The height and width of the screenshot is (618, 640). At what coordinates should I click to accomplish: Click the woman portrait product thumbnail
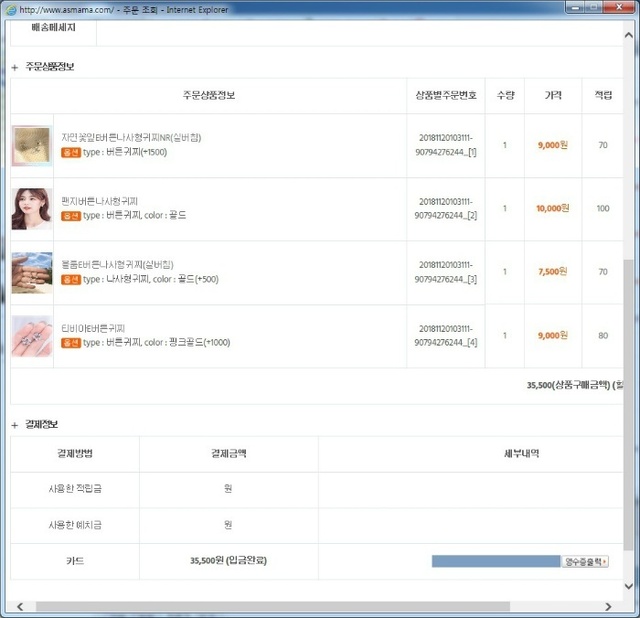point(32,209)
